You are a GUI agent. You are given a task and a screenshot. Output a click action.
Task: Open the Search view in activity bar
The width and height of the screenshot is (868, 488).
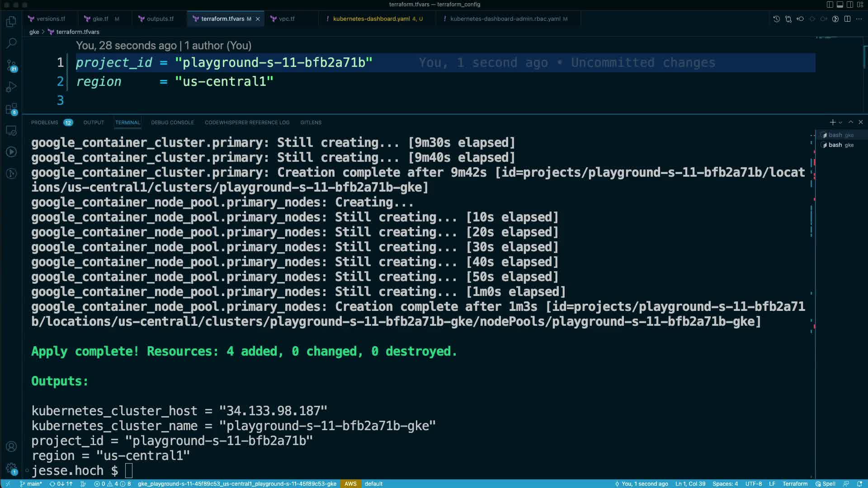click(11, 43)
